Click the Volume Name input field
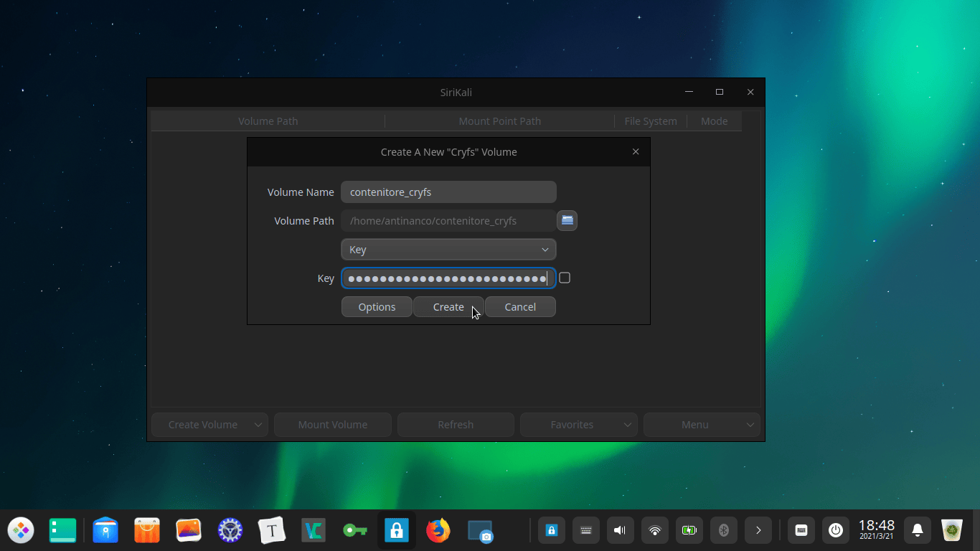Viewport: 980px width, 551px height. tap(448, 192)
